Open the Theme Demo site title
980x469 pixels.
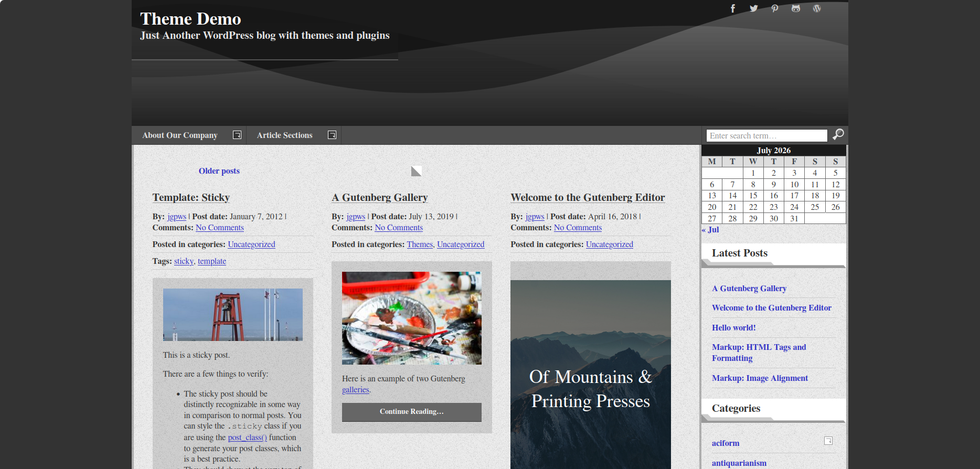tap(190, 19)
